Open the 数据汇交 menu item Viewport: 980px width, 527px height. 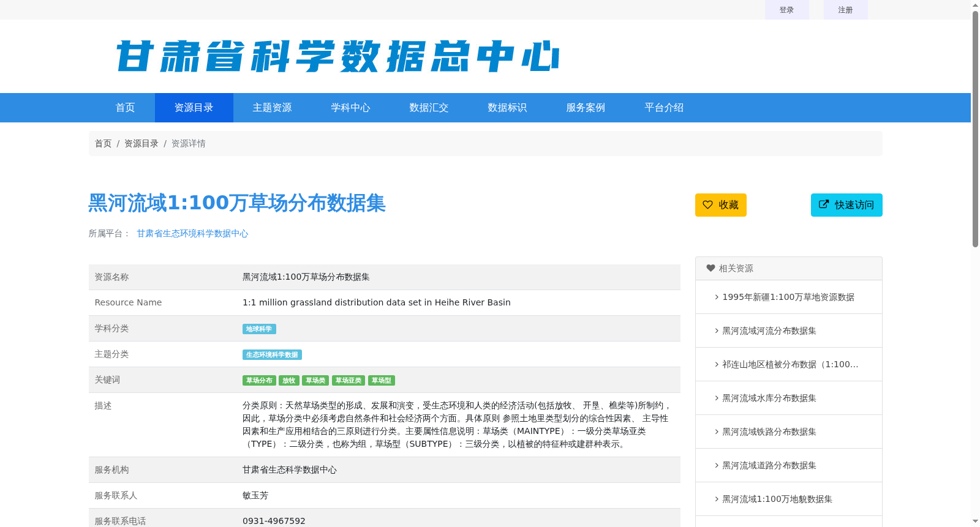point(429,108)
